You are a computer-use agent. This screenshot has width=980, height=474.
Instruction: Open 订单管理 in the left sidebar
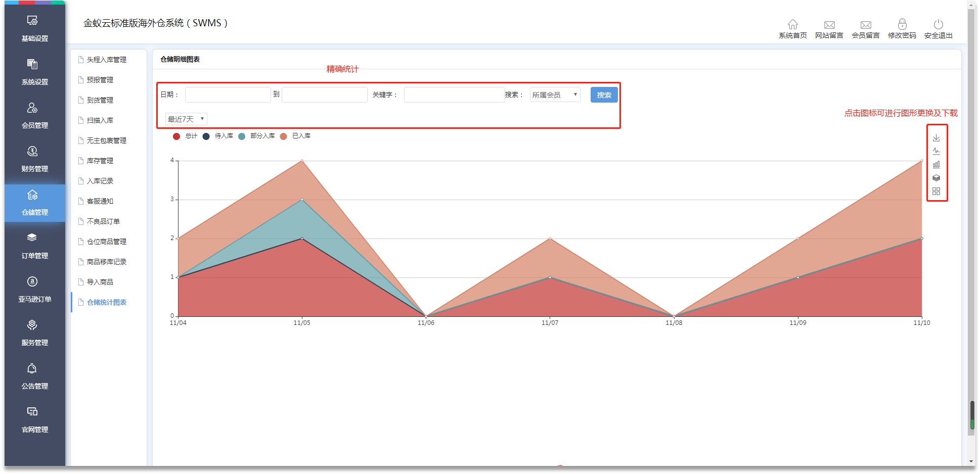[34, 246]
